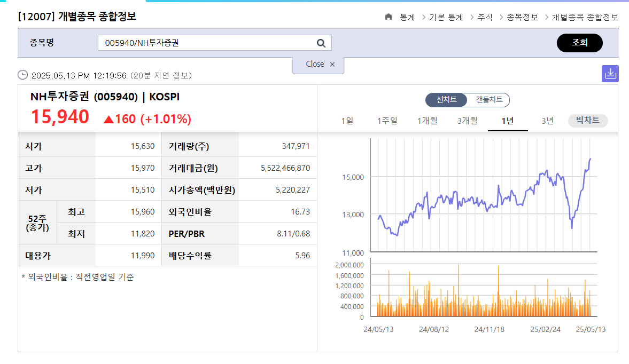
Task: Click the blue download icon
Action: point(609,73)
